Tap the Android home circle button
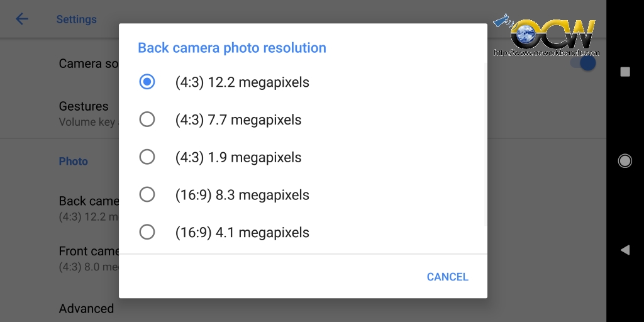 625,160
